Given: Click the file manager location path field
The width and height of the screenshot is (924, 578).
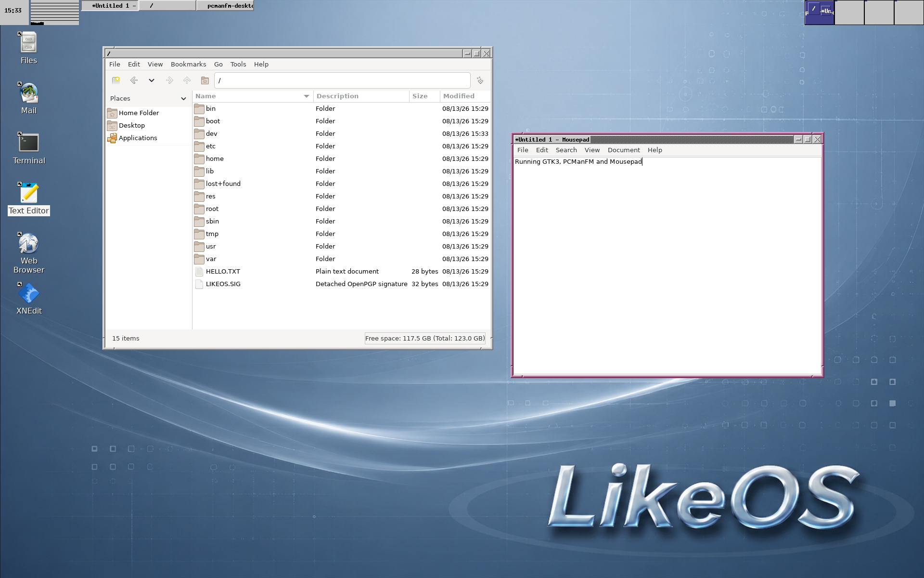Looking at the screenshot, I should [342, 80].
